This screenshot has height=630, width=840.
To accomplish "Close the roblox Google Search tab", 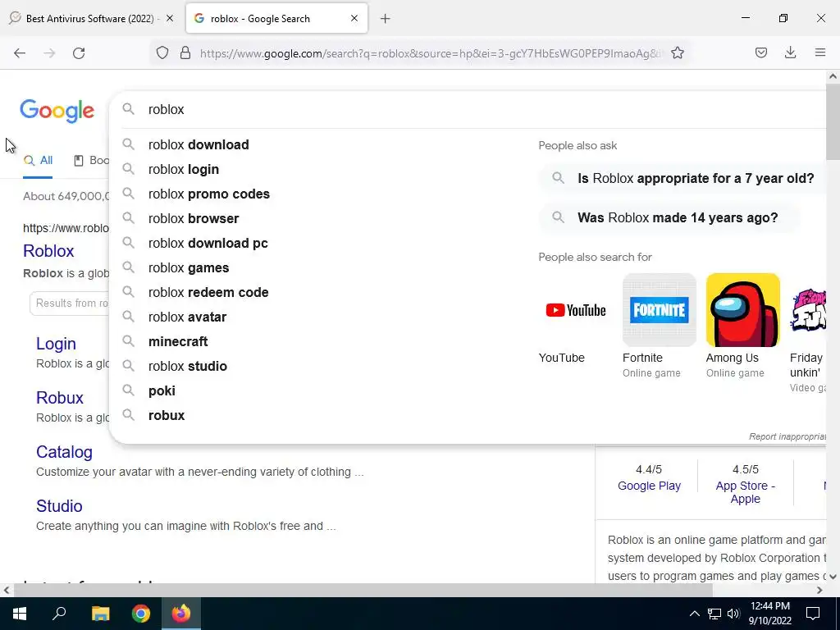I will click(354, 18).
